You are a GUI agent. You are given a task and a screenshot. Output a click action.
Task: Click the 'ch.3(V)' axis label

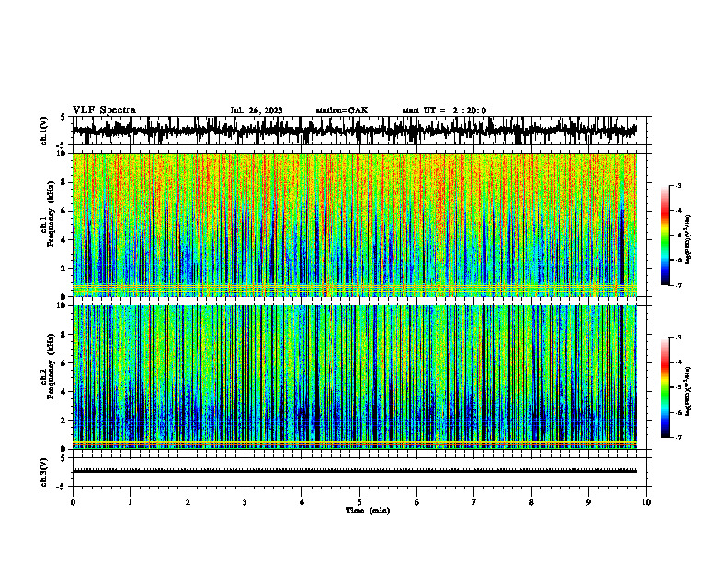point(44,472)
